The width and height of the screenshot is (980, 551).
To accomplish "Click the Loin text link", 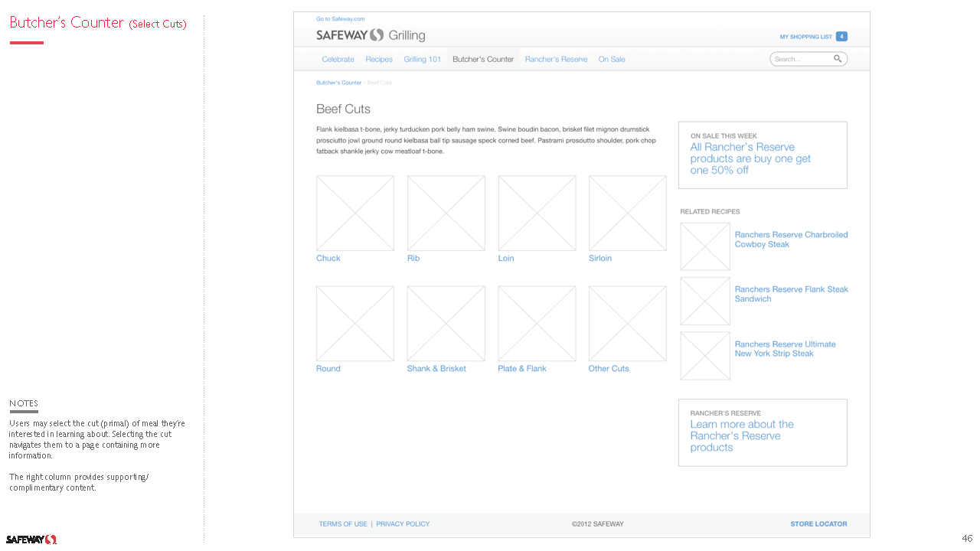I will click(506, 258).
